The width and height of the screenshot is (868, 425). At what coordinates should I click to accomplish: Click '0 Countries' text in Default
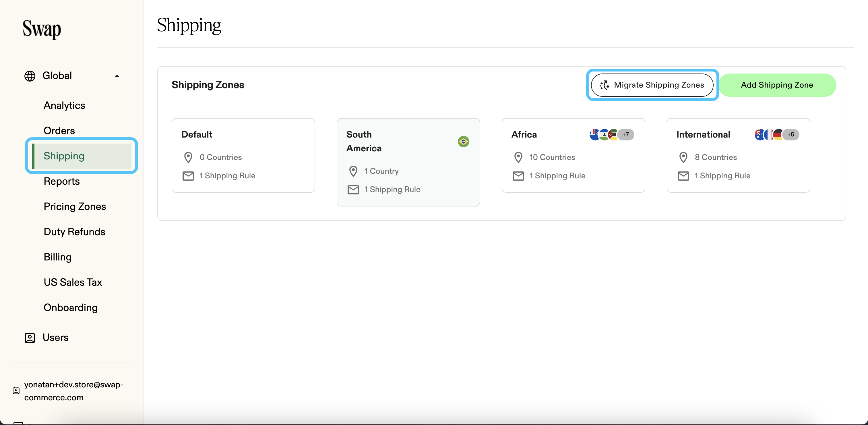click(221, 157)
